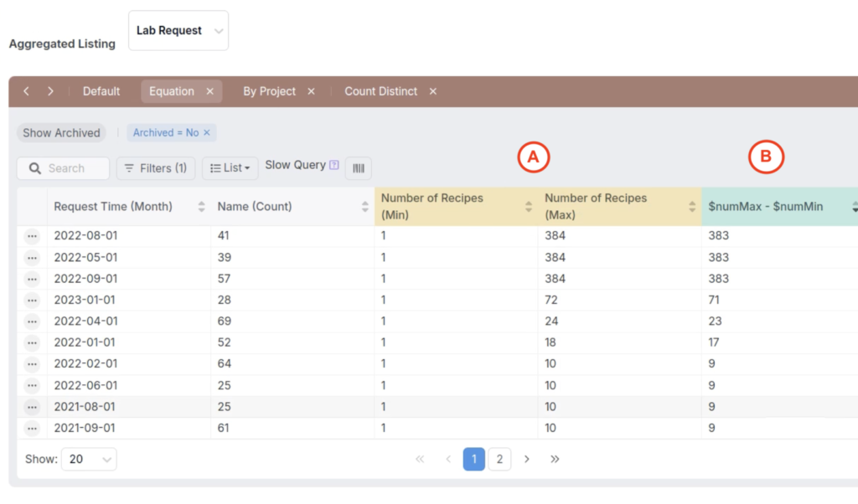
Task: Toggle Show Archived
Action: coord(61,133)
